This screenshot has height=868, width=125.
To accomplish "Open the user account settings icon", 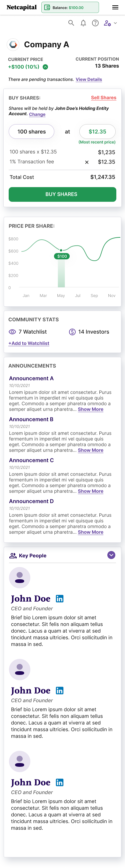I will click(110, 23).
